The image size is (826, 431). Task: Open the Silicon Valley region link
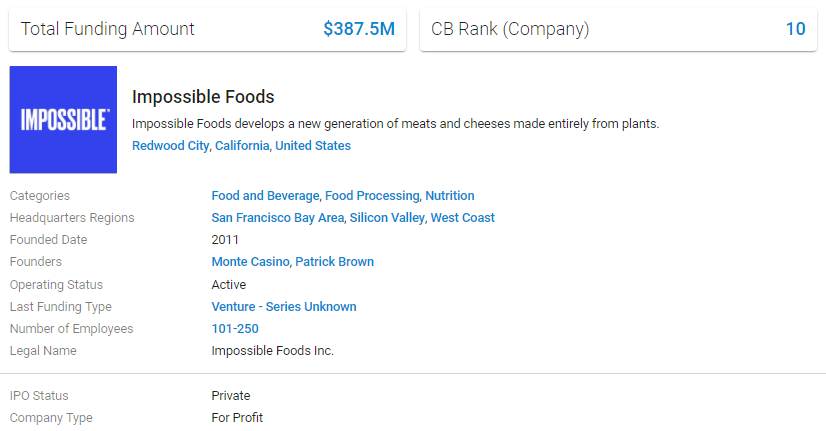387,218
